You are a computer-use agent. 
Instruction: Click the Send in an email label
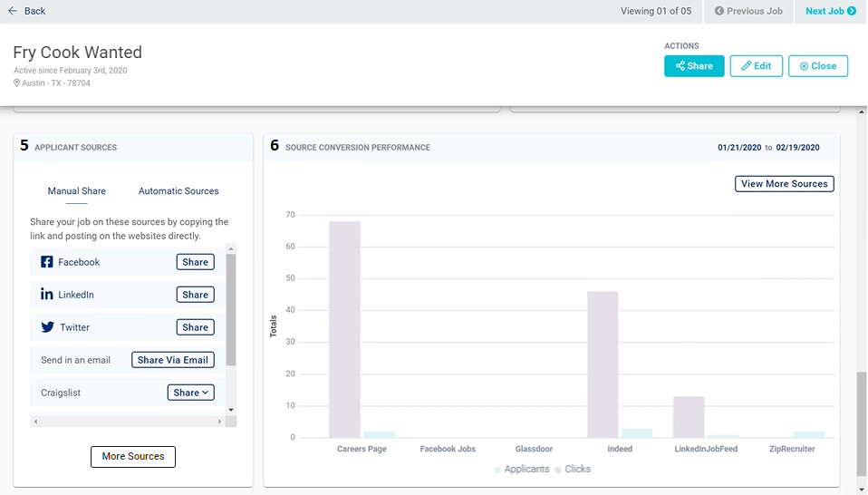(76, 360)
